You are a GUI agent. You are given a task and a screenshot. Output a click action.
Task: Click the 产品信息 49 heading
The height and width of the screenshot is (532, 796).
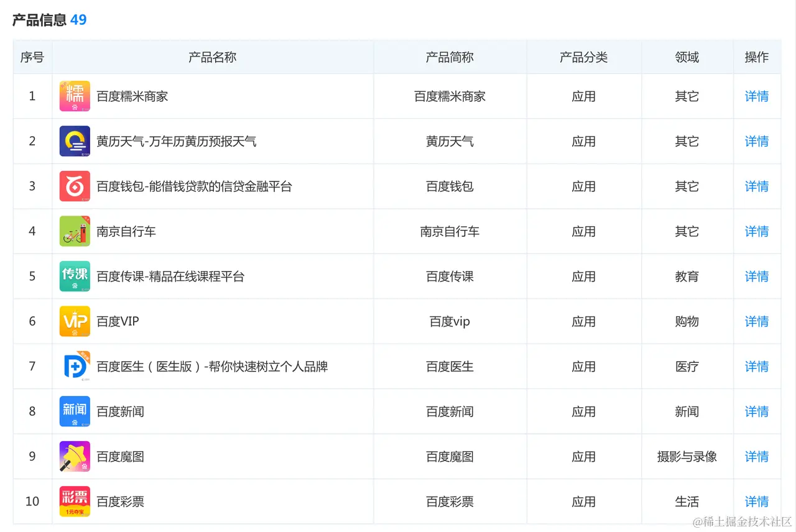pos(50,20)
